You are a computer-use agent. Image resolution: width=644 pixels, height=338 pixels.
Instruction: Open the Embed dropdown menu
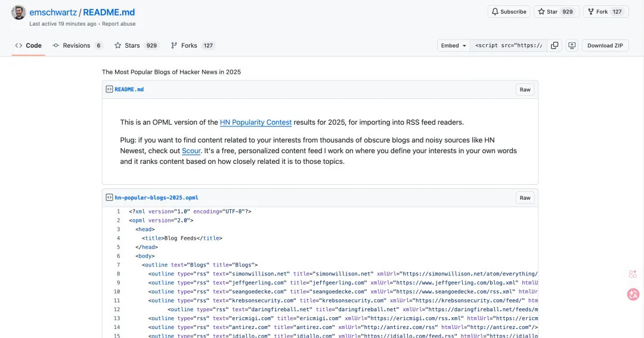coord(453,45)
